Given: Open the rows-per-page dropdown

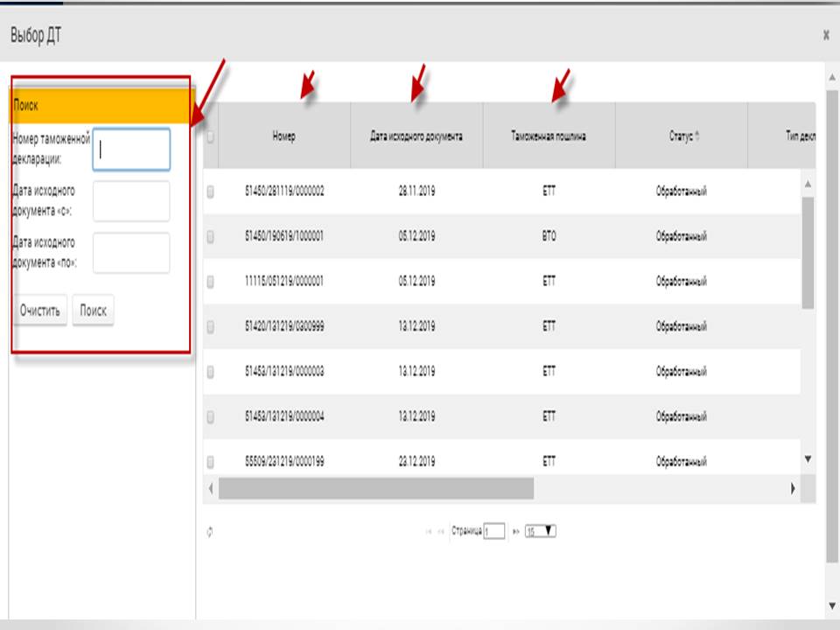Looking at the screenshot, I should tap(541, 531).
